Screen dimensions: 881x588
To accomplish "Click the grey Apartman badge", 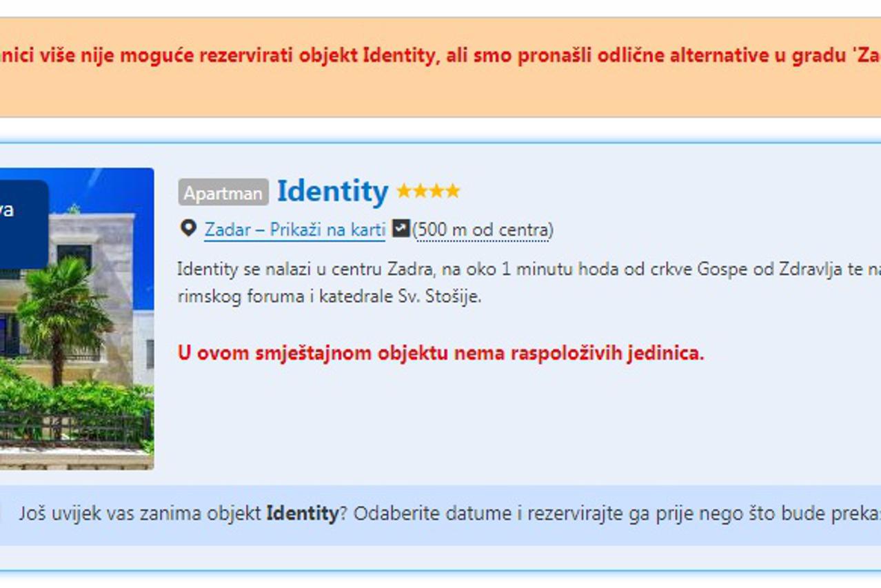I will 223,193.
